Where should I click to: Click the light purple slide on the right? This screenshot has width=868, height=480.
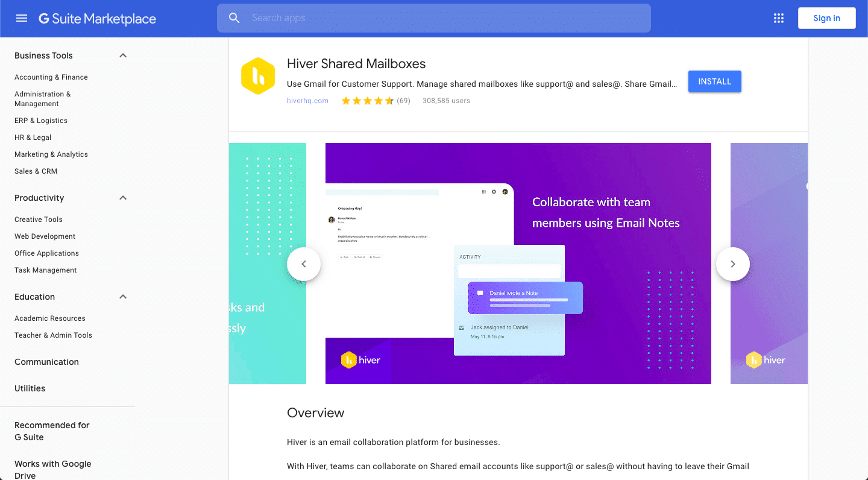769,264
